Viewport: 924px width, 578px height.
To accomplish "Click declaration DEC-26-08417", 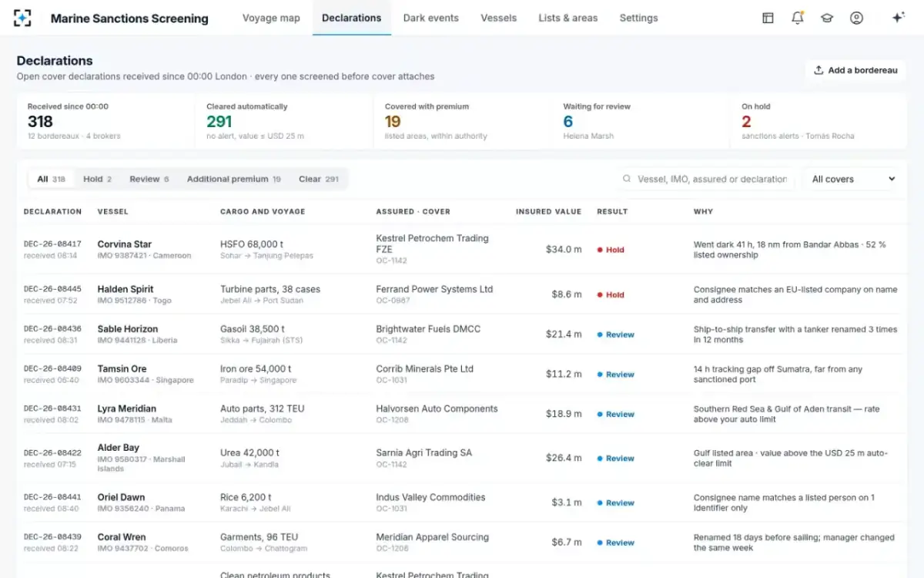I will (52, 244).
